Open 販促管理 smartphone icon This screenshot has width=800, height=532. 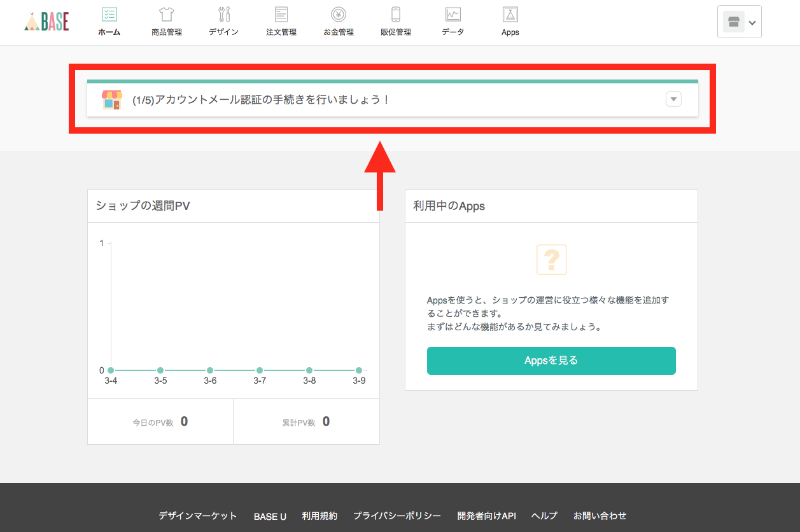click(396, 15)
